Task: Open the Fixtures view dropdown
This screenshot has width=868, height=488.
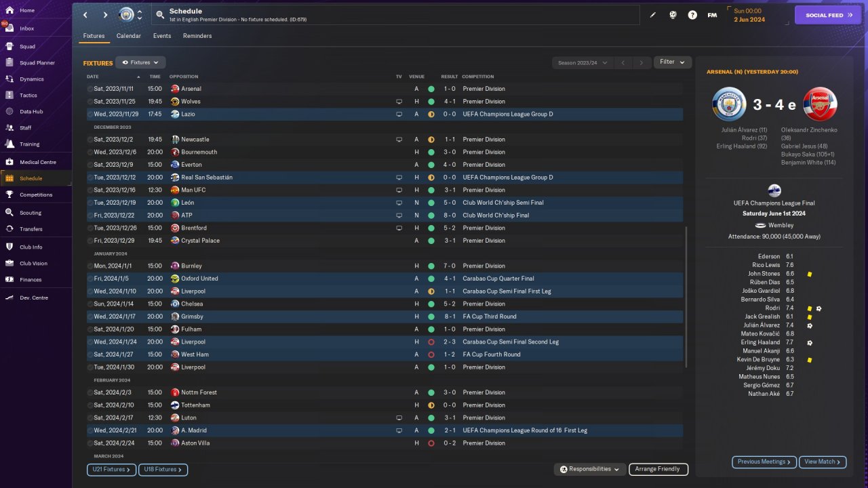Action: [140, 62]
